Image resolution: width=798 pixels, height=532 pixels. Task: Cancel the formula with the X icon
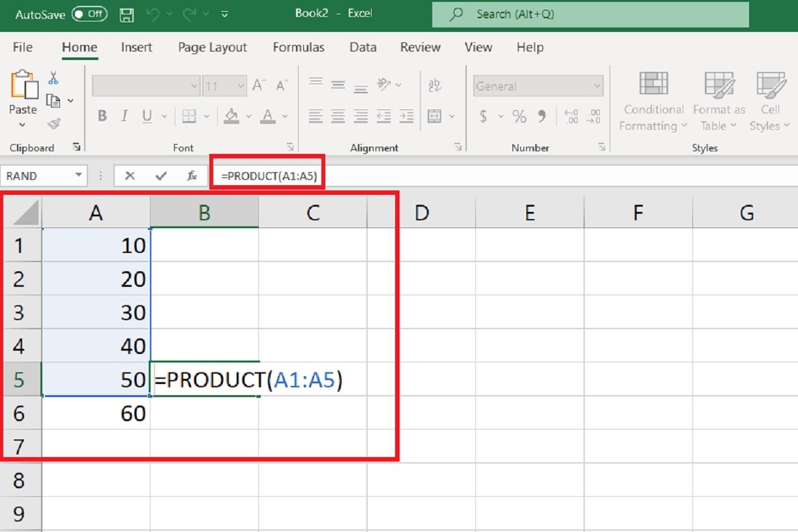tap(130, 176)
